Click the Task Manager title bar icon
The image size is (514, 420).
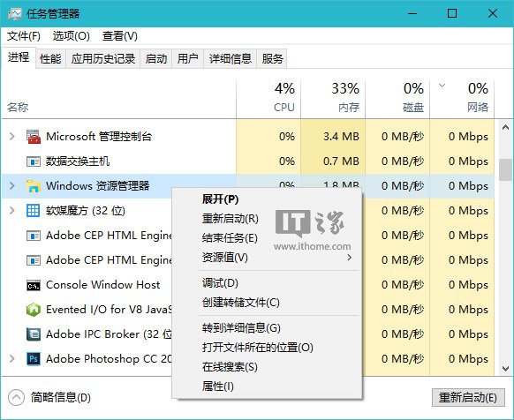tap(15, 14)
